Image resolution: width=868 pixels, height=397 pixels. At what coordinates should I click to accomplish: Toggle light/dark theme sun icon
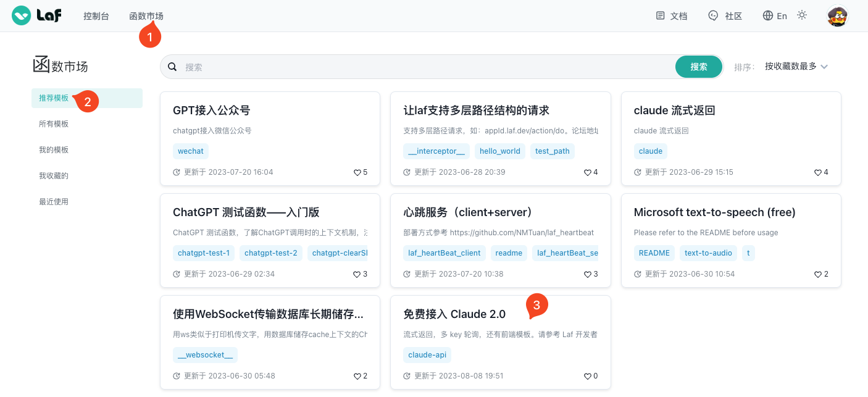802,15
